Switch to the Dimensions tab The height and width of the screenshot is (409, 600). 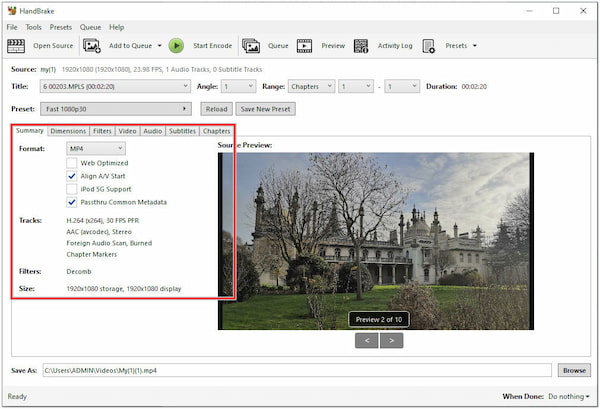68,131
